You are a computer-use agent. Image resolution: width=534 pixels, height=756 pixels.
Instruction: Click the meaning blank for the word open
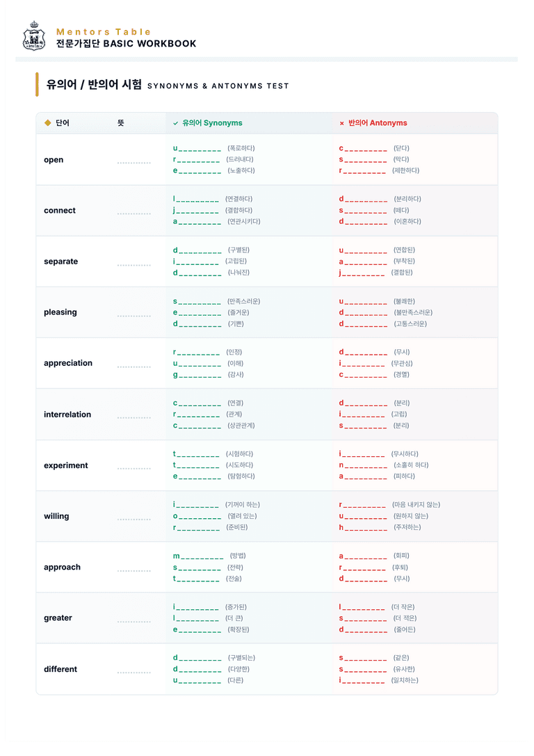click(134, 163)
